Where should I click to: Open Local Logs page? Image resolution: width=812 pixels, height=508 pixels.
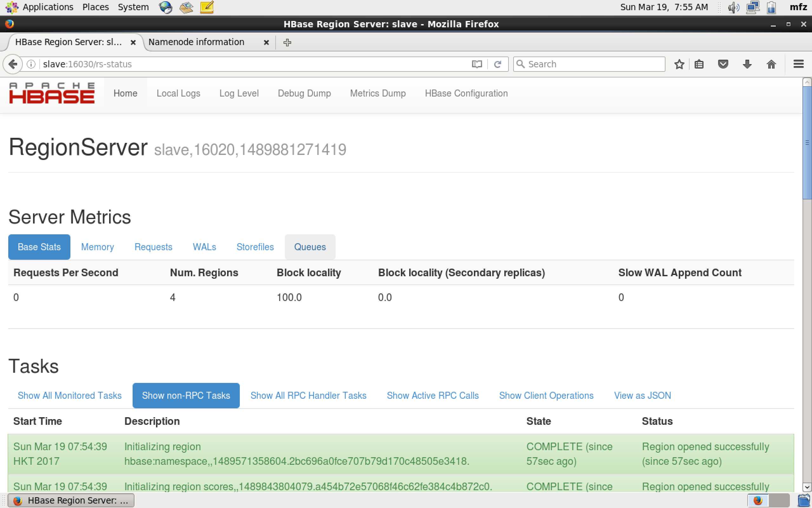[179, 93]
